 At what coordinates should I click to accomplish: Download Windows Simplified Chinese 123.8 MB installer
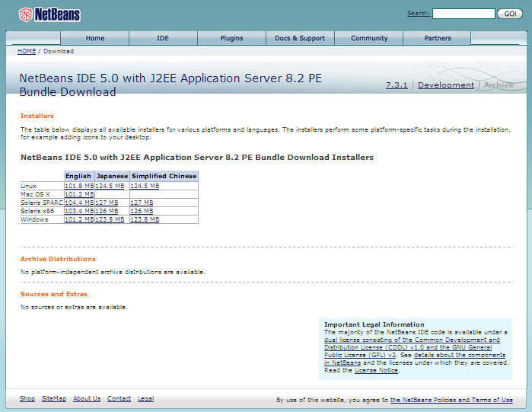[x=145, y=219]
